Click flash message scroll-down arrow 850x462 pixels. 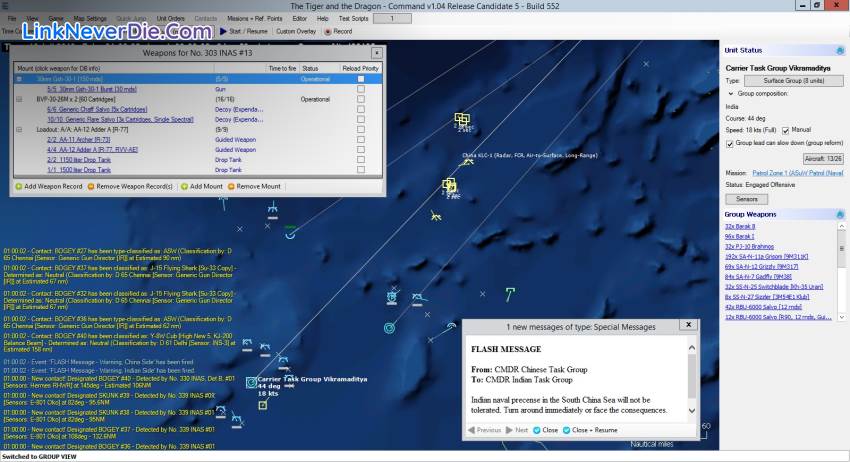click(x=692, y=411)
